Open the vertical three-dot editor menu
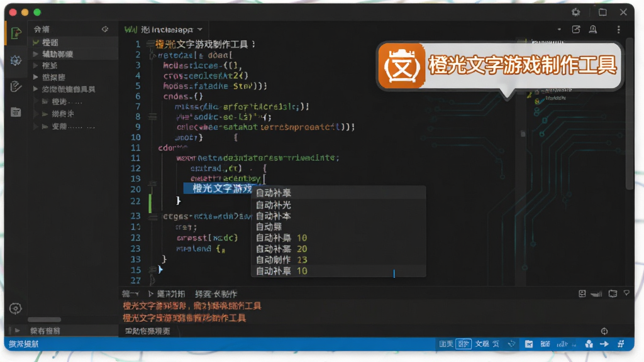The width and height of the screenshot is (644, 362). point(619,30)
